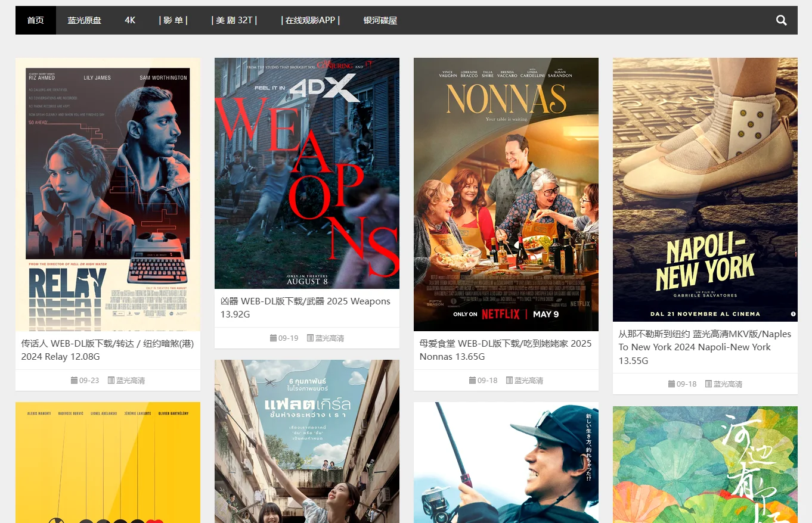Viewport: 812px width, 523px height.
Task: Click category list icon under Nonnas card
Action: pos(509,380)
